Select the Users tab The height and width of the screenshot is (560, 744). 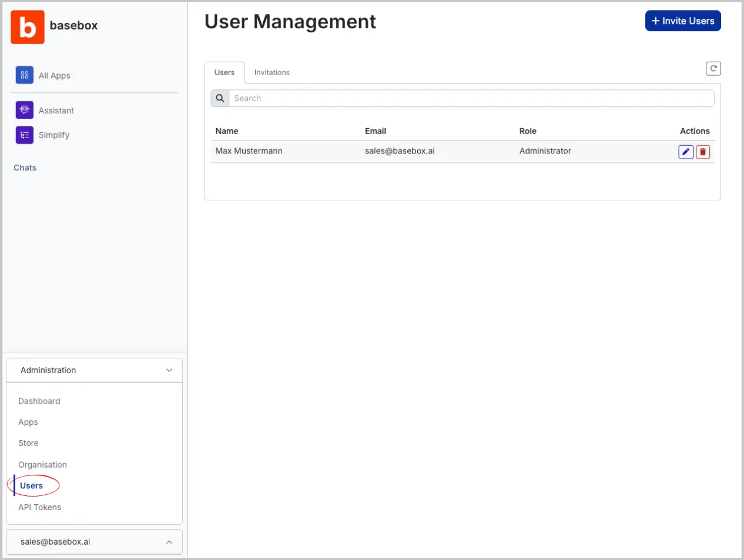[x=224, y=72]
